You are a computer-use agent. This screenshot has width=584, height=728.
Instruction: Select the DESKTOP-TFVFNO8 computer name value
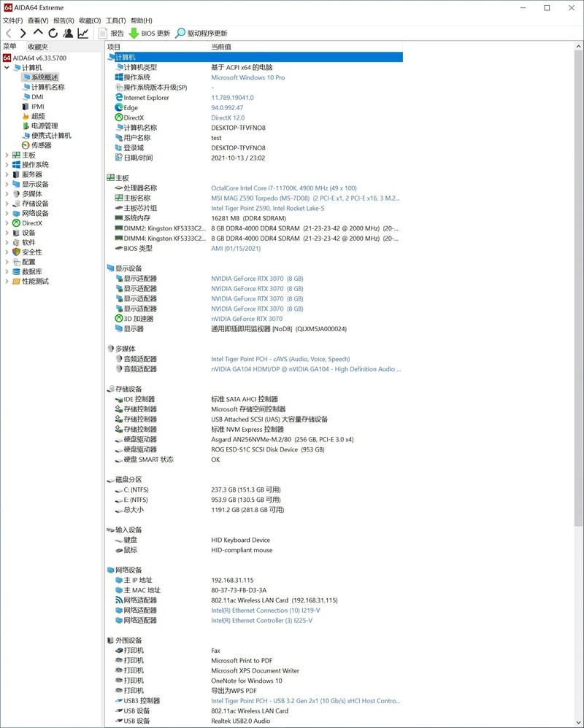click(238, 128)
